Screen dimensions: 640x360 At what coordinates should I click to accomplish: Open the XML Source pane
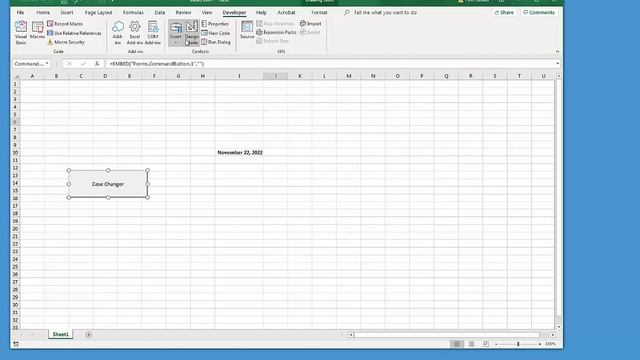[x=247, y=31]
